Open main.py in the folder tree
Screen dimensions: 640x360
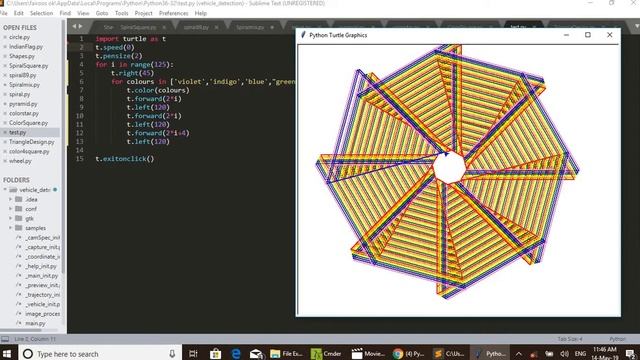(x=35, y=323)
